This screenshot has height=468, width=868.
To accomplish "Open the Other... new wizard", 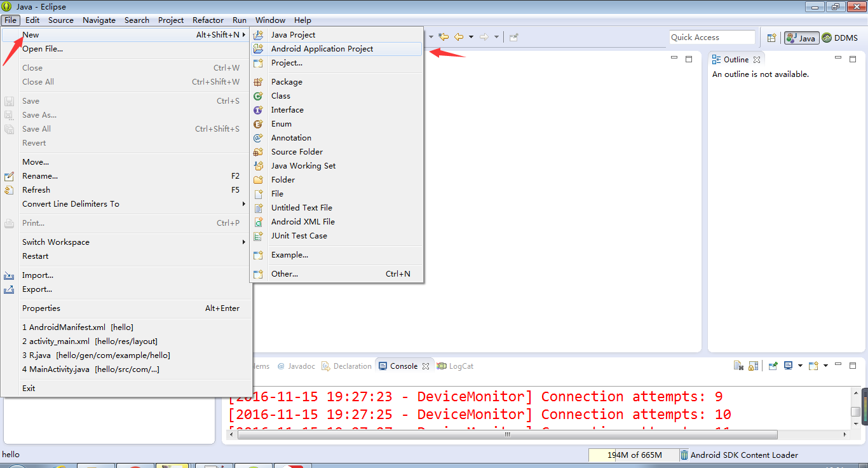I will (x=337, y=274).
